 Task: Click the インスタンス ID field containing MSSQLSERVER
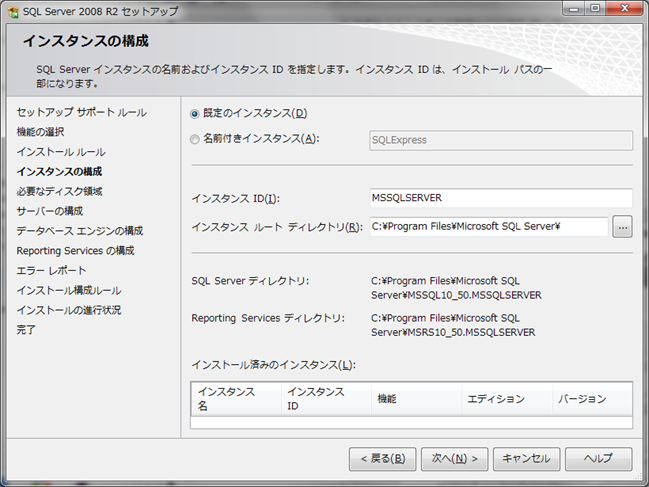[501, 198]
